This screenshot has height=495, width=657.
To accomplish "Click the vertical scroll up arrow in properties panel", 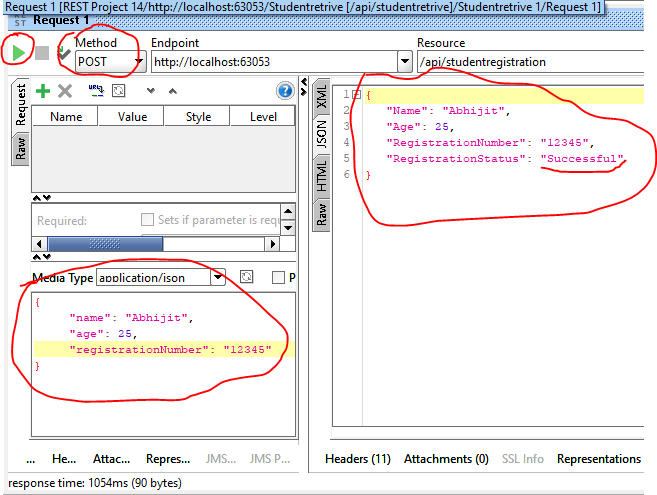I will (288, 211).
